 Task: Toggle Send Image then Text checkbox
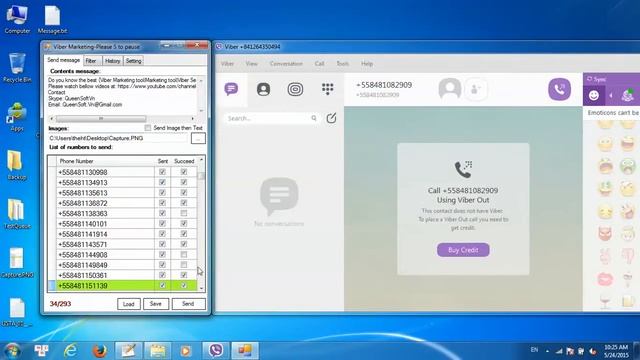click(x=148, y=128)
